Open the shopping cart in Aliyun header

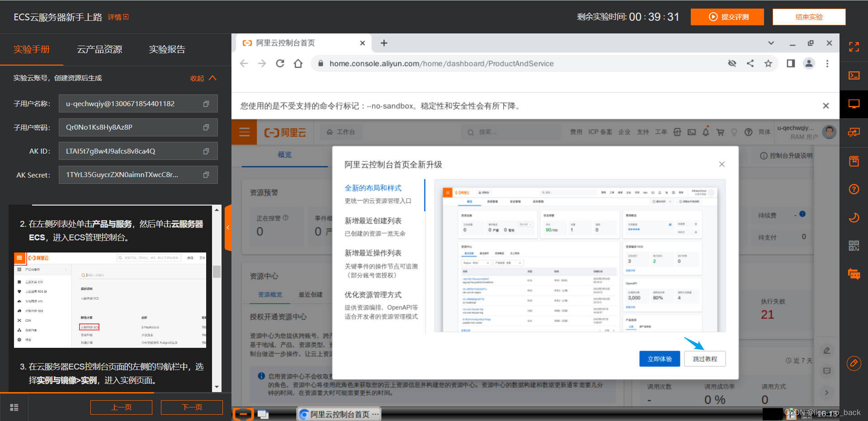coord(720,132)
